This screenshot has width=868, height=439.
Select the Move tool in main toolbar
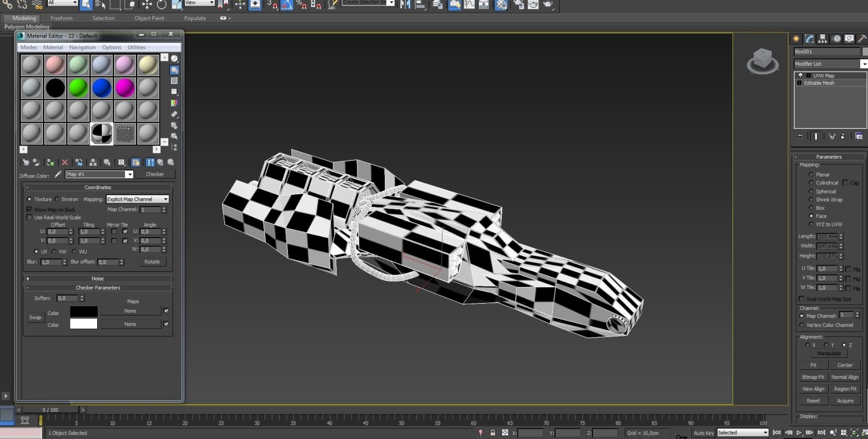(147, 5)
